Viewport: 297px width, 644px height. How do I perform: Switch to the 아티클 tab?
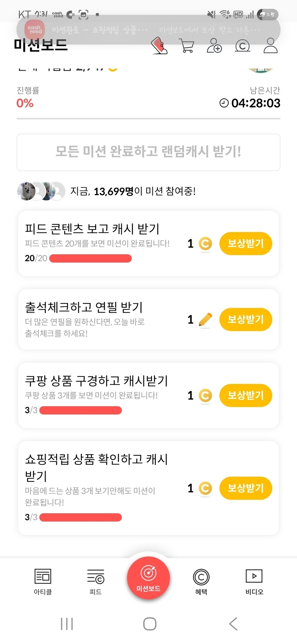coord(43,582)
